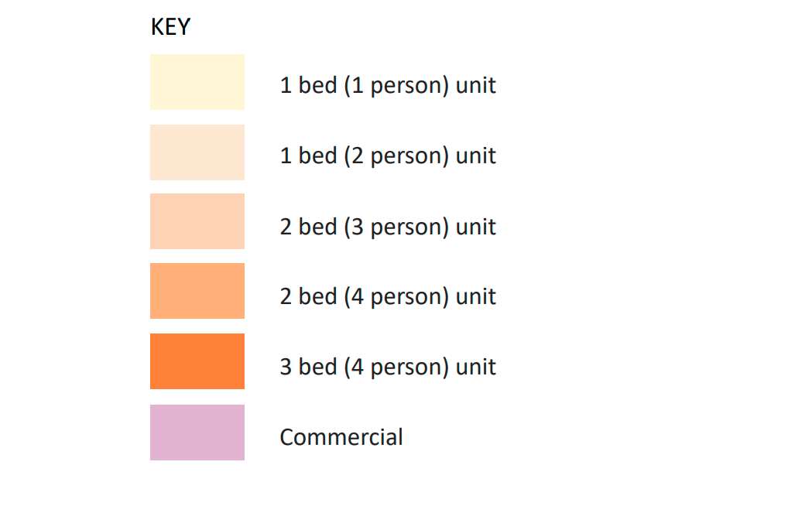
Task: Select the 1 bed (2 person) color swatch
Action: click(x=197, y=152)
